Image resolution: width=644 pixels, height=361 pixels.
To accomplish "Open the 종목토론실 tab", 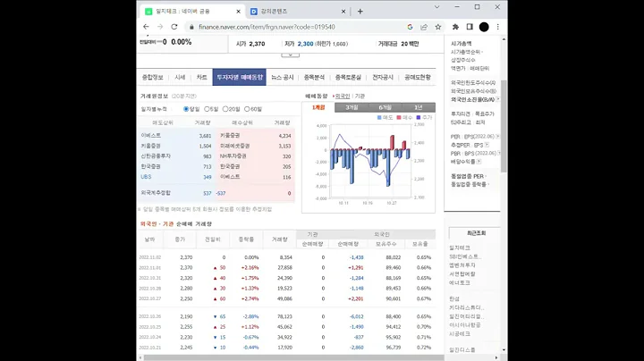I will pyautogui.click(x=348, y=77).
